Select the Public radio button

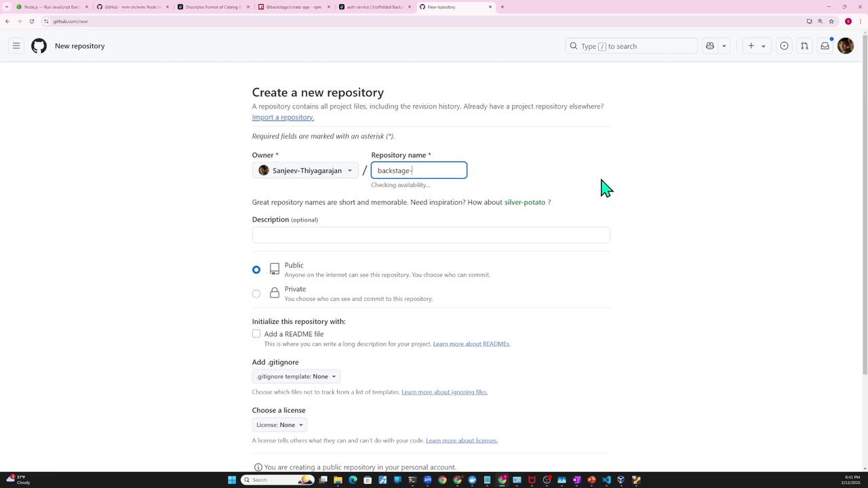(x=256, y=270)
